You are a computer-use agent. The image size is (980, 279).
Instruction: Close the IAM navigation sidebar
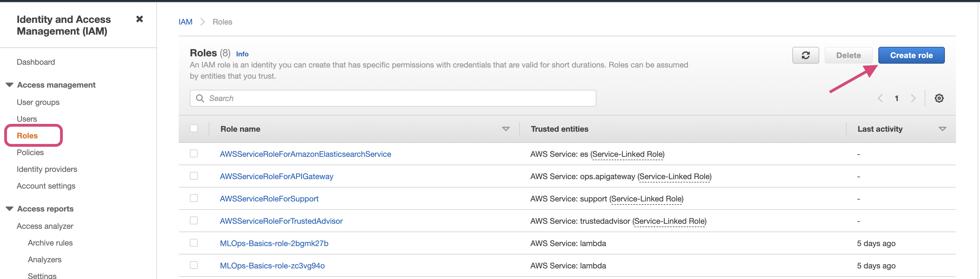point(140,19)
